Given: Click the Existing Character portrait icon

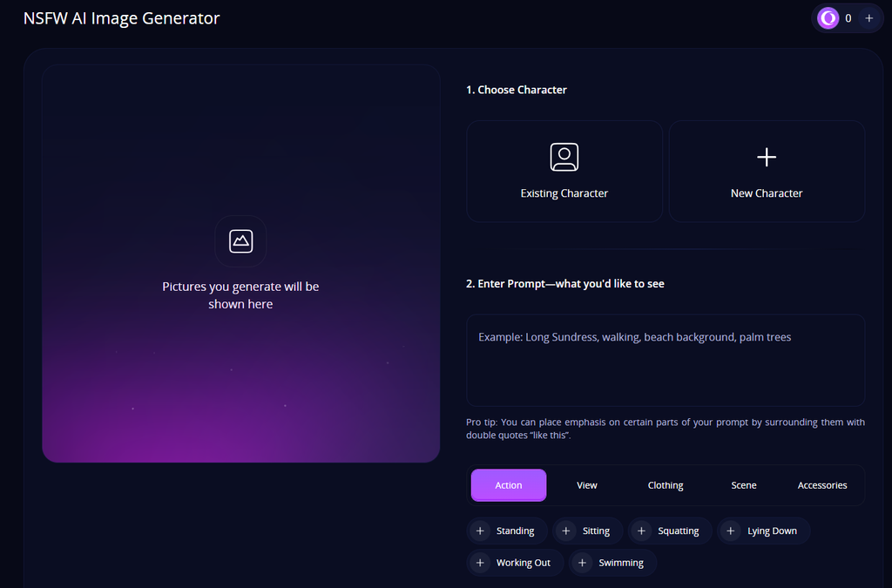Looking at the screenshot, I should (564, 157).
